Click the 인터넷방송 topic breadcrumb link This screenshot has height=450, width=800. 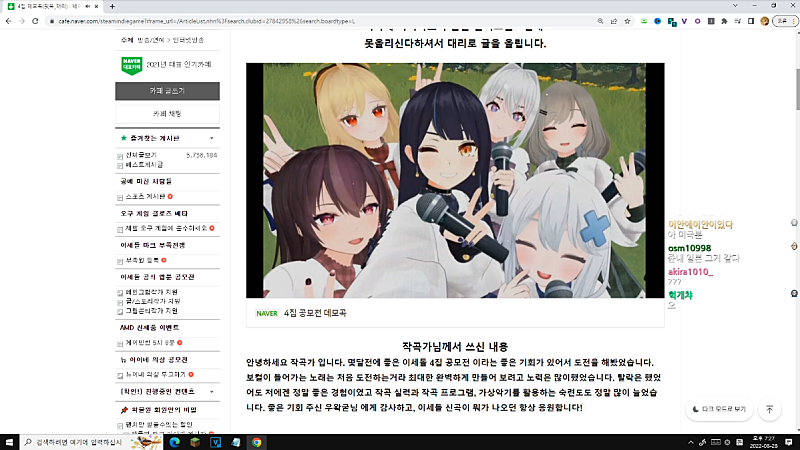pyautogui.click(x=188, y=40)
